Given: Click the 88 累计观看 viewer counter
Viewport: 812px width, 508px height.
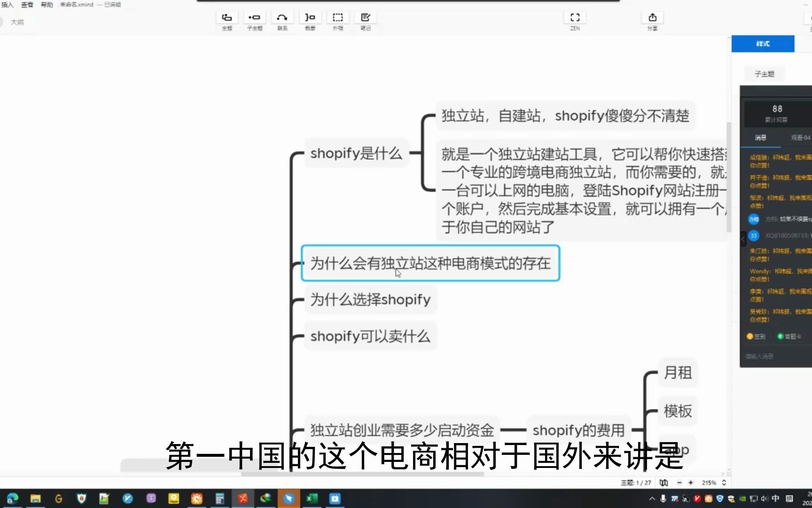Looking at the screenshot, I should coord(777,113).
